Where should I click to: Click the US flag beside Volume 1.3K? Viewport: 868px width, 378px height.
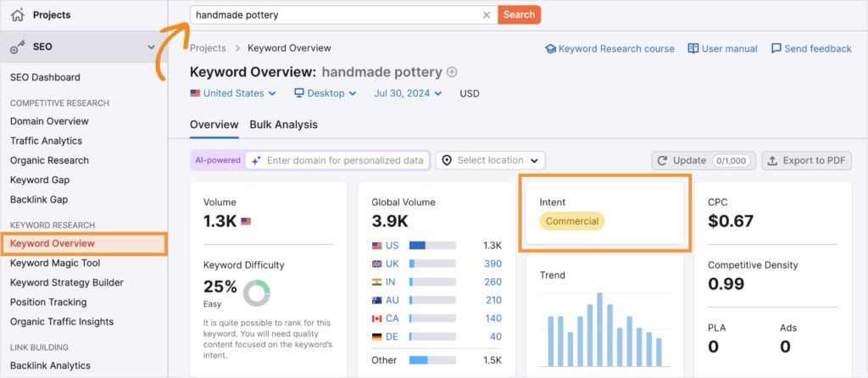246,221
